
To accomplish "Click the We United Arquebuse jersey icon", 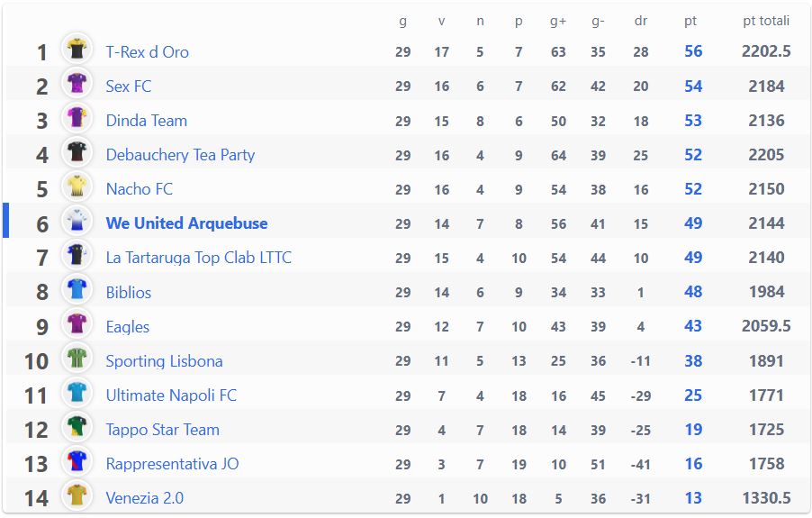I will (77, 220).
